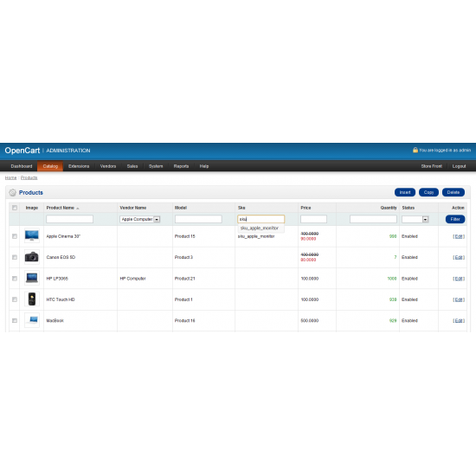Open the Vendors menu
476x476 pixels.
coord(108,166)
